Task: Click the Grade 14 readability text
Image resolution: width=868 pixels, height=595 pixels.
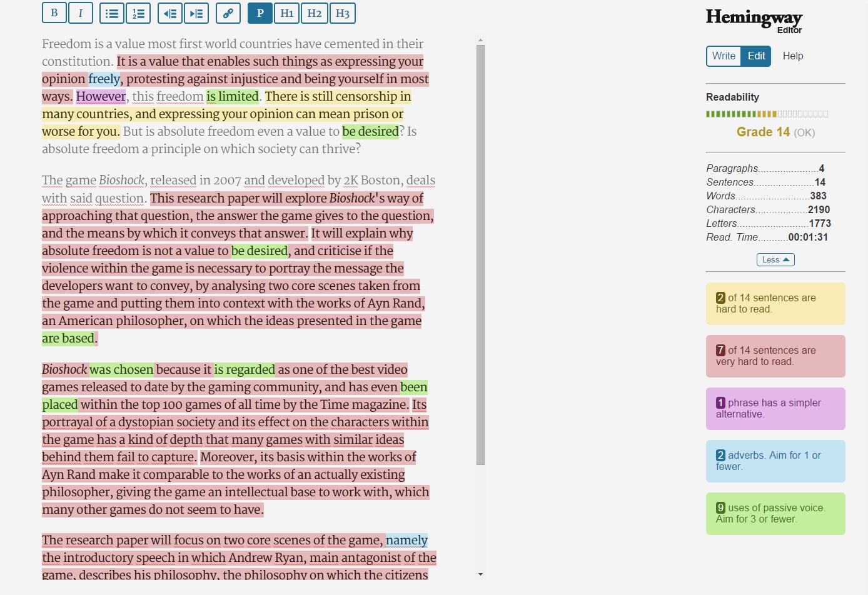Action: 775,132
